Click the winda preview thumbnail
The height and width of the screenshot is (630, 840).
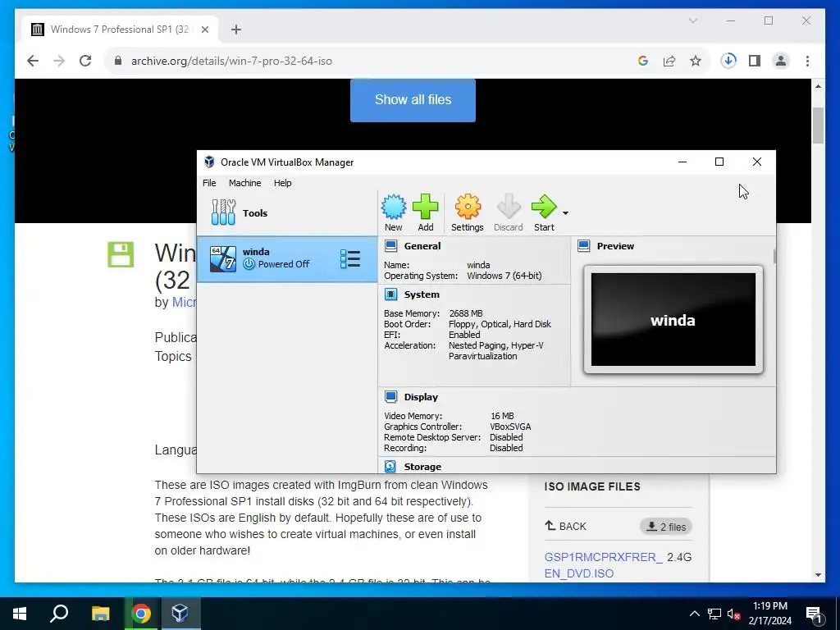pyautogui.click(x=673, y=319)
